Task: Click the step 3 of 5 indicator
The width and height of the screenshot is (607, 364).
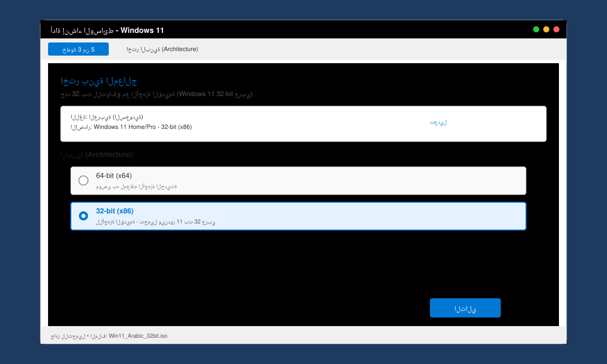Action: (x=78, y=49)
